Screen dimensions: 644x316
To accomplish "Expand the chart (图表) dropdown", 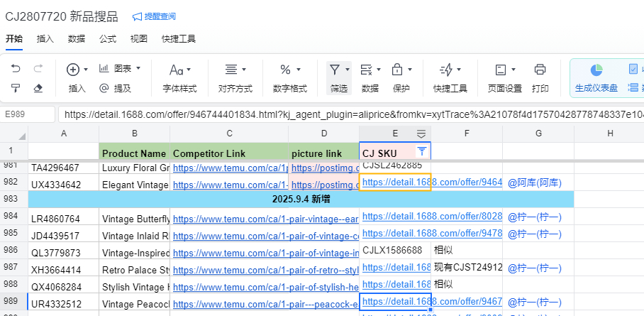I will click(x=119, y=69).
